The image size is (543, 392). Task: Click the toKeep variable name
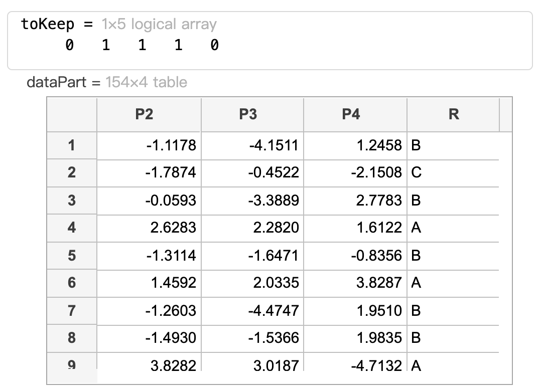click(48, 24)
